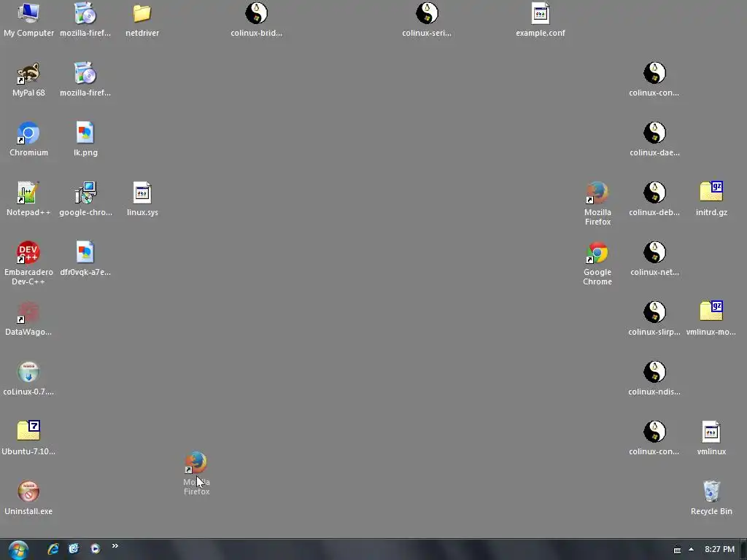This screenshot has height=560, width=747.
Task: Click the "netdriver" label text
Action: [x=142, y=34]
